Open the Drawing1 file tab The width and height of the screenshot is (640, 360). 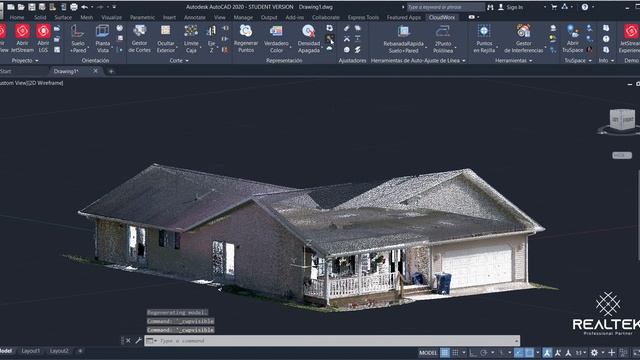click(66, 71)
